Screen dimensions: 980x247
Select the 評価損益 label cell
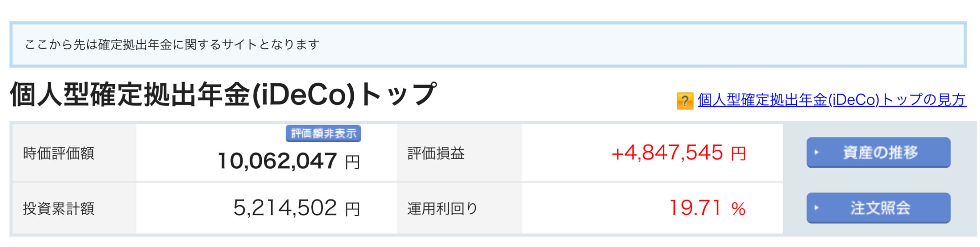coord(436,153)
